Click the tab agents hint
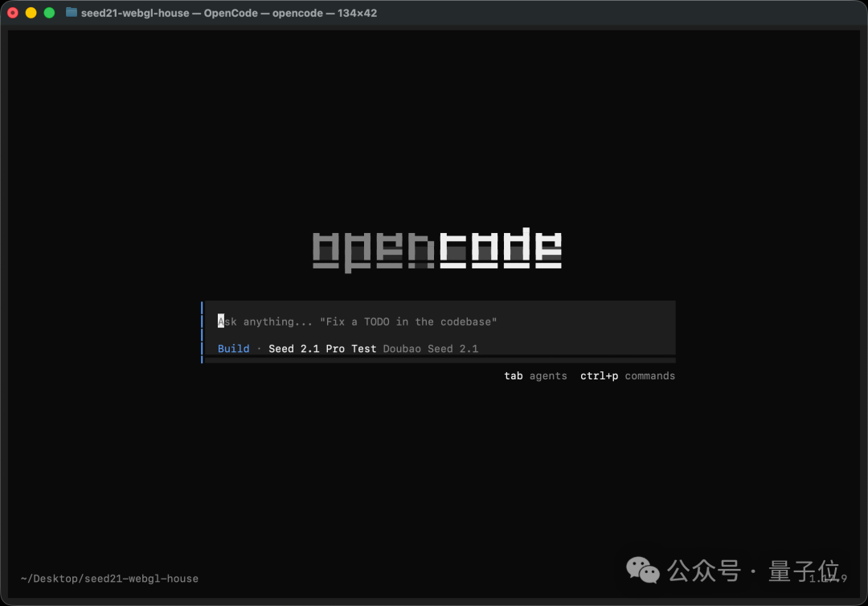 pyautogui.click(x=535, y=376)
